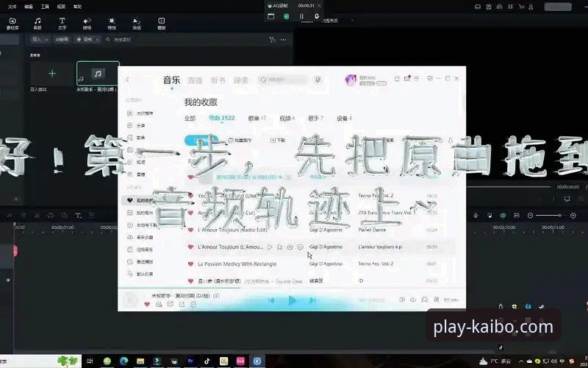Open the dropdown next to now-playing song title
Screen dimensions: 588x368
point(216,296)
